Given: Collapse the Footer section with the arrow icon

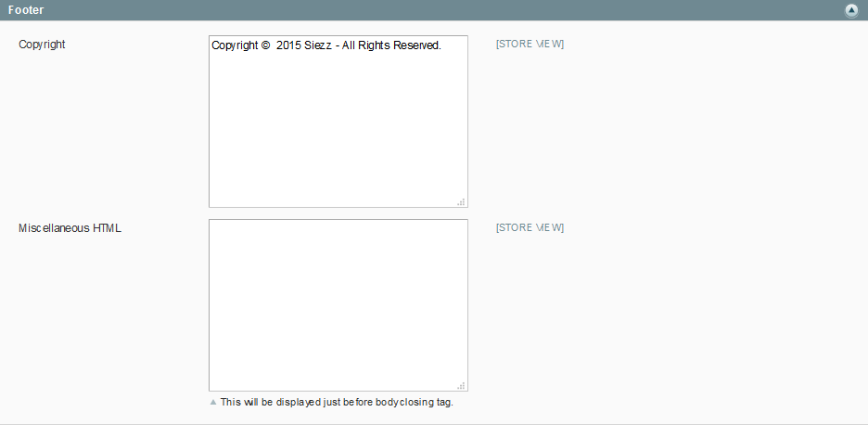Looking at the screenshot, I should click(x=851, y=10).
